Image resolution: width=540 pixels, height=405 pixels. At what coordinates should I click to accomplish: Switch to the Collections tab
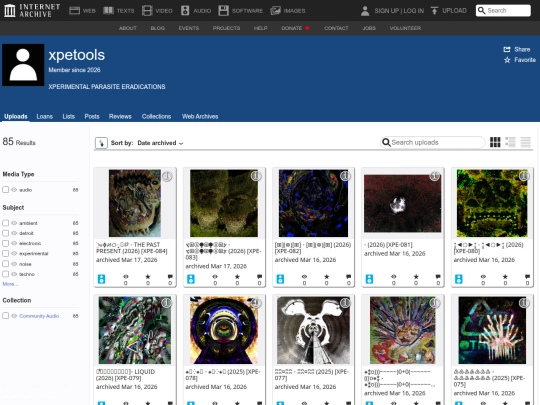(156, 116)
